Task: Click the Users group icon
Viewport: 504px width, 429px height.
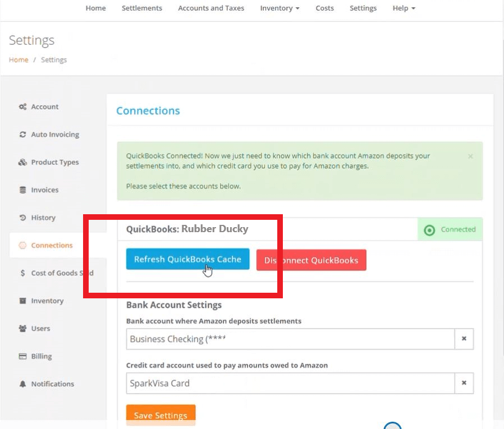Action: tap(22, 329)
